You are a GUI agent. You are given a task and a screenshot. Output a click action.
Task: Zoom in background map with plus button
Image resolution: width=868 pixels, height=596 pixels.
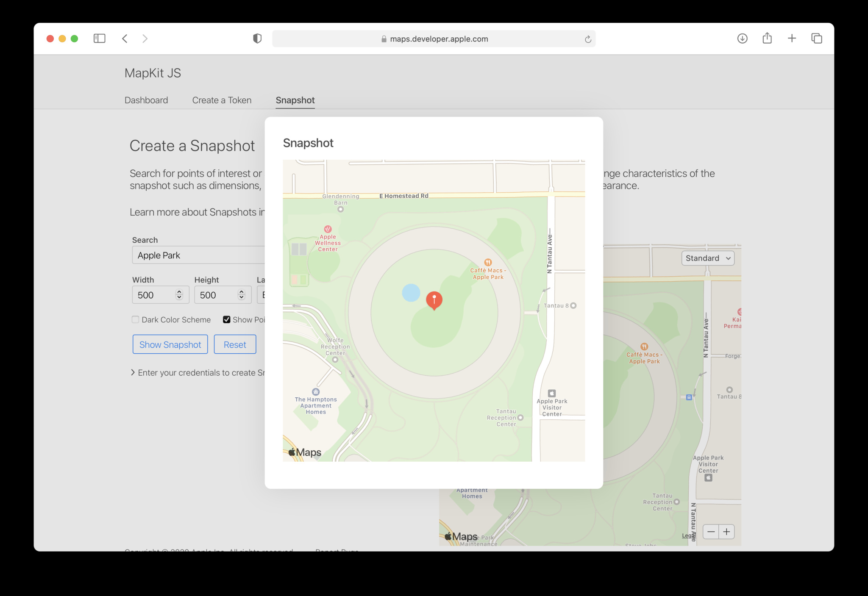pos(726,532)
